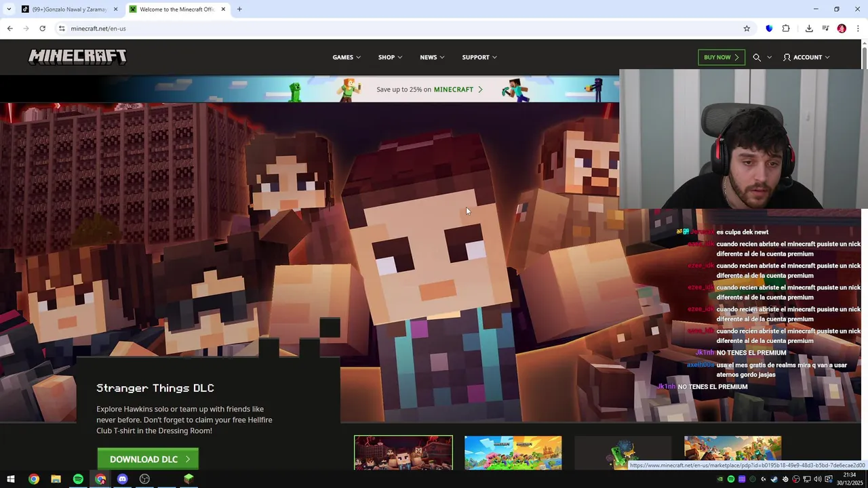Open the volume speaker tray icon

pos(817,479)
